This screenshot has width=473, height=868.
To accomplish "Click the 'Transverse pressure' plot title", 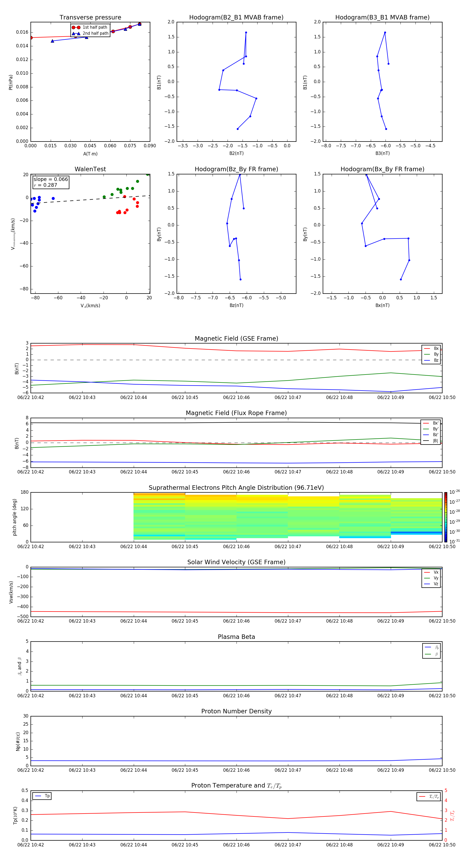I will click(90, 18).
